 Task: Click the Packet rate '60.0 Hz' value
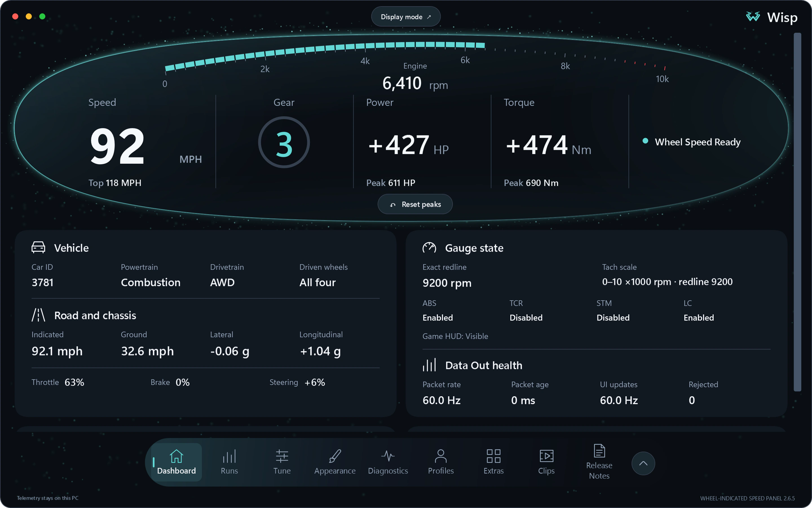tap(441, 400)
